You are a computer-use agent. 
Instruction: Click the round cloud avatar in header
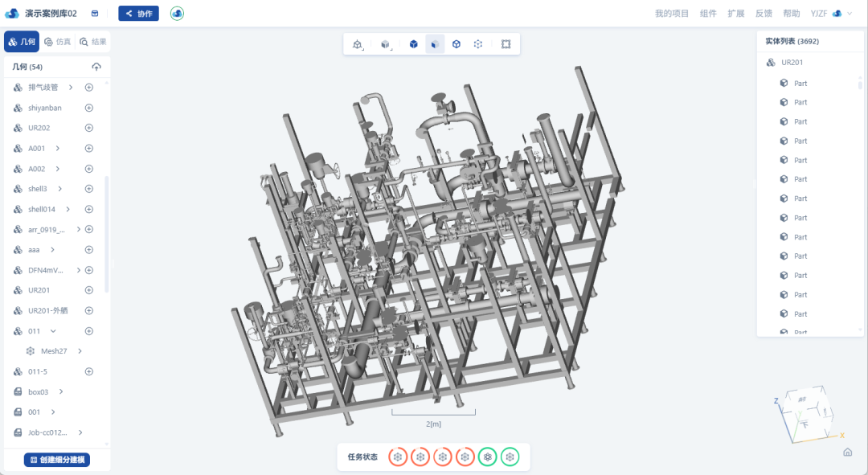pos(177,14)
